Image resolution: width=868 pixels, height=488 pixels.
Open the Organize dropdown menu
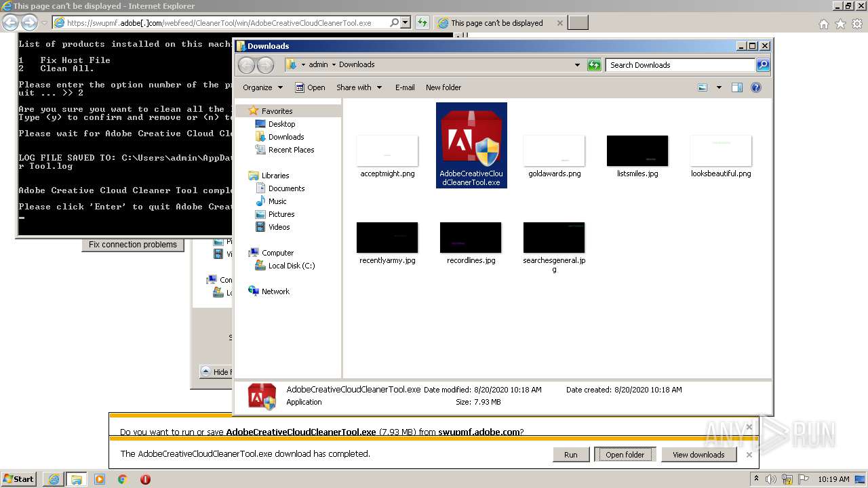[262, 87]
